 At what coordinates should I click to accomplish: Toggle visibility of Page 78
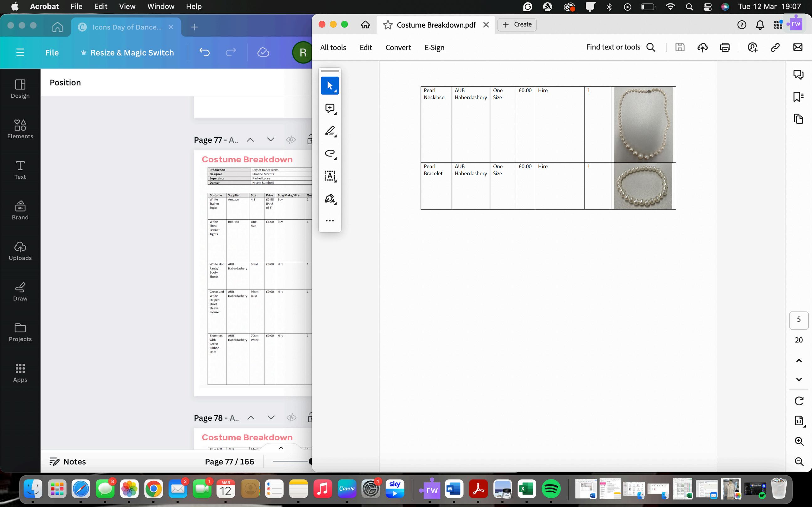(x=291, y=418)
